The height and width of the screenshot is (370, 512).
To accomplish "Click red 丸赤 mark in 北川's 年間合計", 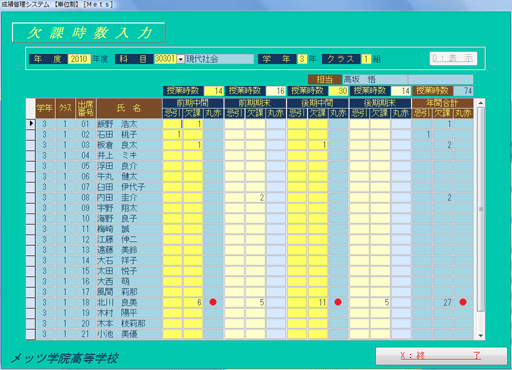I will pos(463,302).
